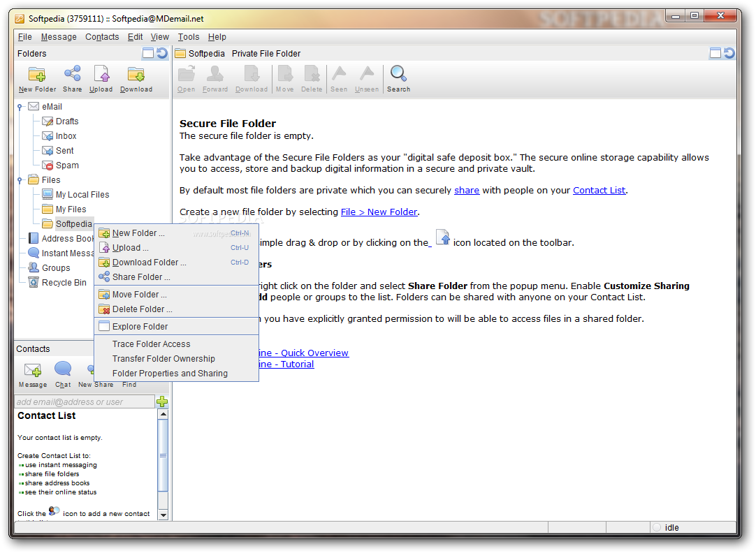Click the Unseen flag icon
Image resolution: width=756 pixels, height=553 pixels.
(x=367, y=73)
